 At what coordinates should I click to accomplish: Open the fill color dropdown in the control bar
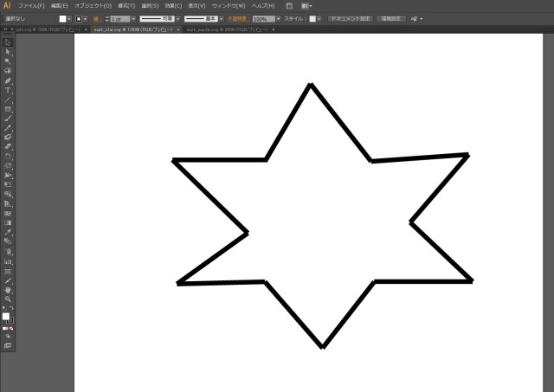tap(73, 18)
